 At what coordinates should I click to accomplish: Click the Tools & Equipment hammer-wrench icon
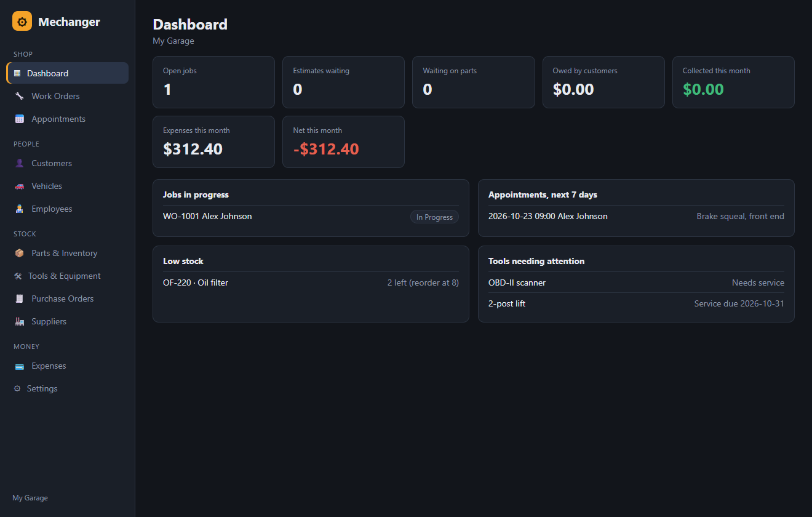tap(18, 276)
